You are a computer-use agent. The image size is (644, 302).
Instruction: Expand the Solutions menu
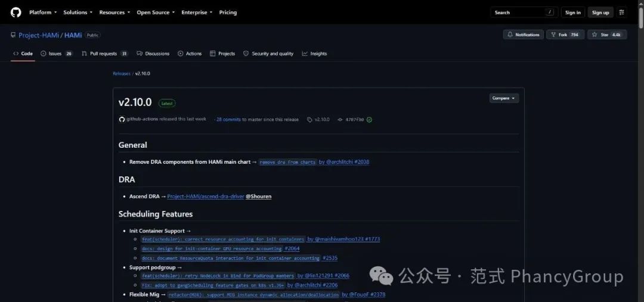coord(78,13)
